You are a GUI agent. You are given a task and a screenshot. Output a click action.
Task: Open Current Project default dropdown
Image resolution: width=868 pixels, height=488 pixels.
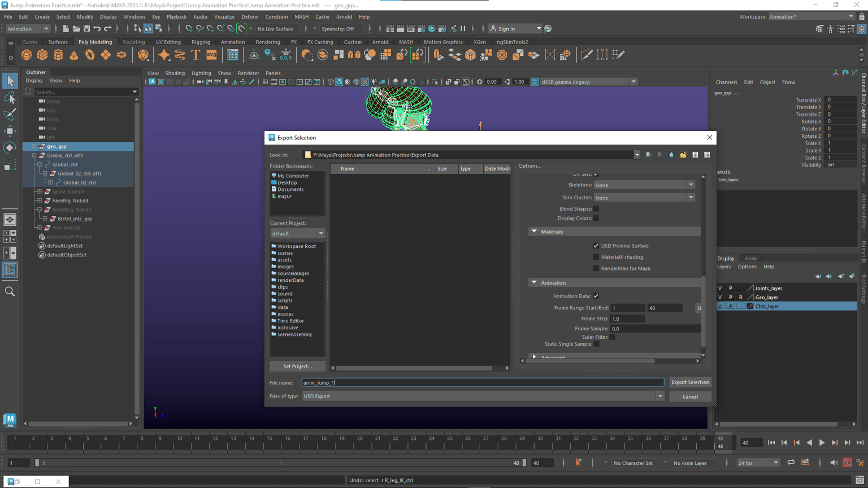coord(297,233)
